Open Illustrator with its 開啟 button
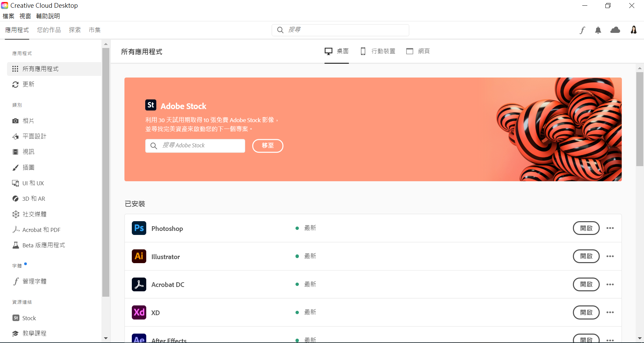This screenshot has height=343, width=644. (586, 256)
